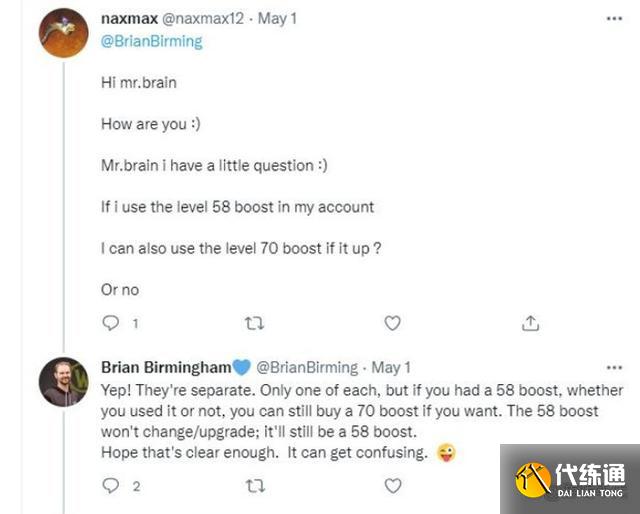Follow the @BrianBirming mention link
Viewport: 640px width, 514px height.
tap(151, 41)
